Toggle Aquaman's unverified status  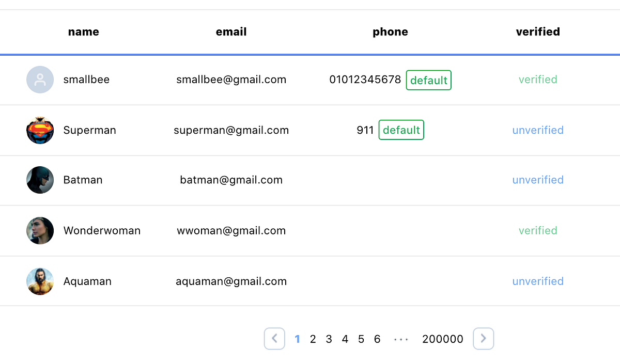click(x=538, y=281)
